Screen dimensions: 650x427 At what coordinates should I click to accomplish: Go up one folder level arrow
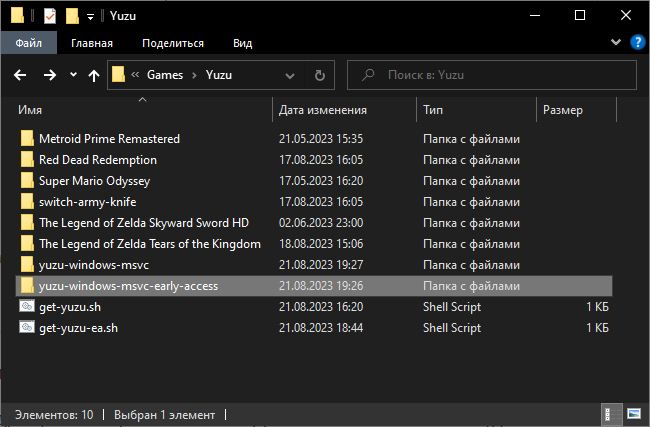pos(94,75)
